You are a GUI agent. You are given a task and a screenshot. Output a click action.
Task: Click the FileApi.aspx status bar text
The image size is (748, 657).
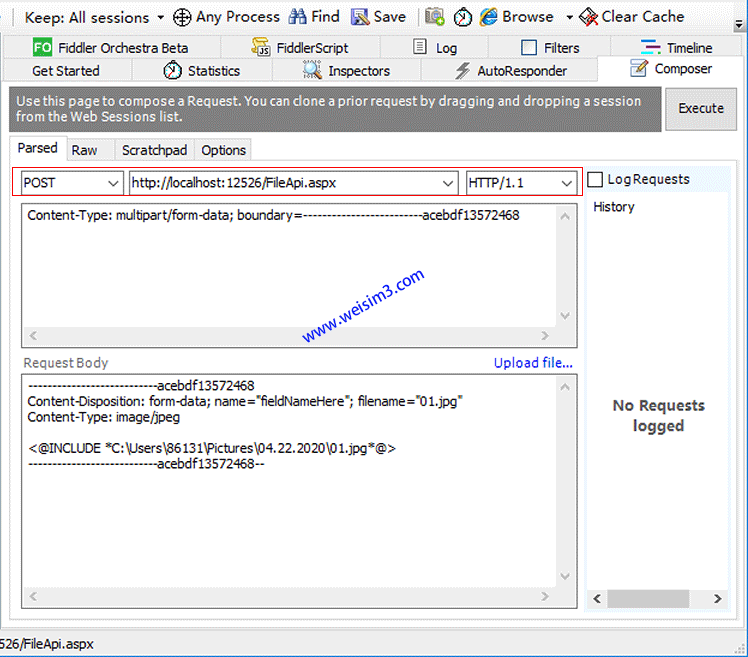click(x=47, y=644)
